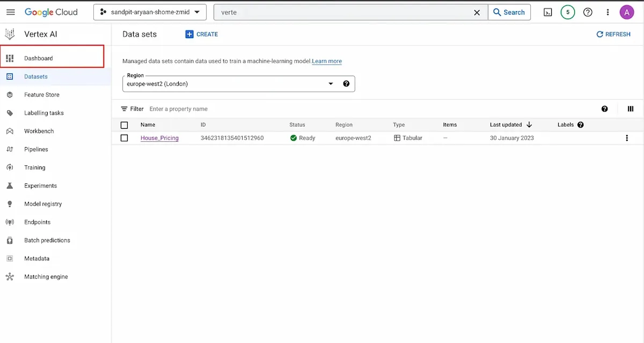Open the filter help question mark icon
Viewport: 644px width, 343px height.
[x=605, y=109]
